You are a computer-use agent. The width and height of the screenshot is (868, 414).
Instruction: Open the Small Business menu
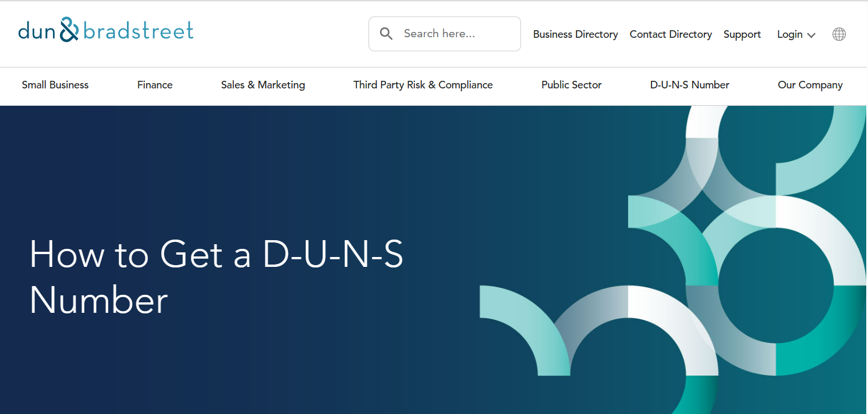pos(55,85)
